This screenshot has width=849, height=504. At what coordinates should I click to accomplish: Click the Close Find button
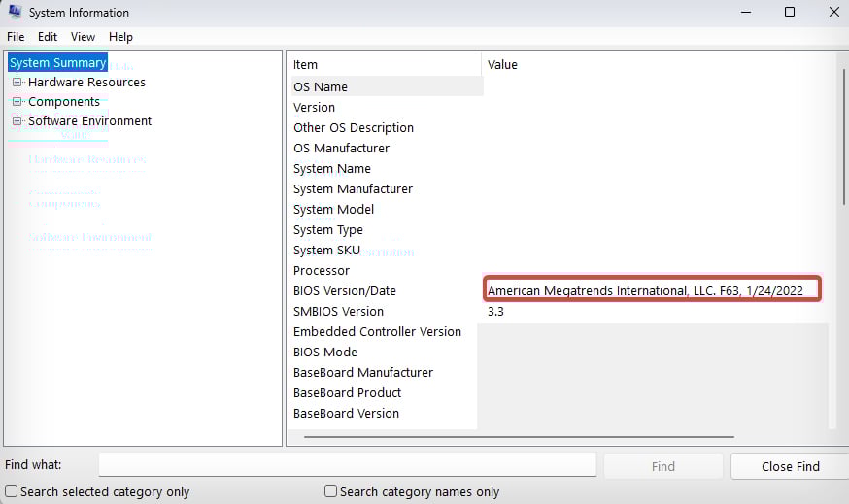pos(790,467)
